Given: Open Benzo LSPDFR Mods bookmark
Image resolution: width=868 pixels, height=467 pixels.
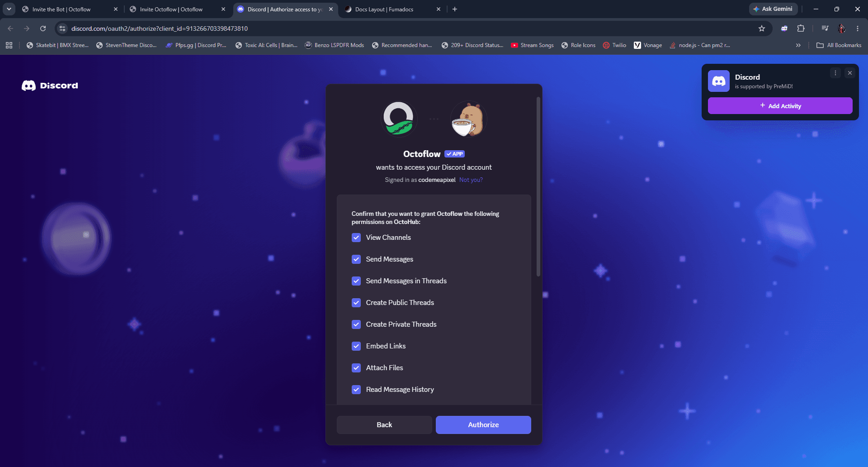Looking at the screenshot, I should [335, 45].
